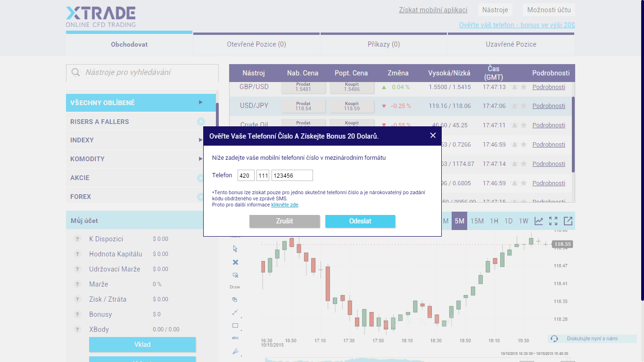Expand the Indexy category

[201, 140]
